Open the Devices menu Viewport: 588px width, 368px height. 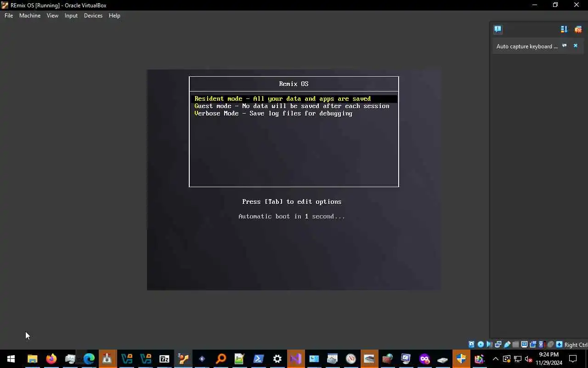[93, 16]
